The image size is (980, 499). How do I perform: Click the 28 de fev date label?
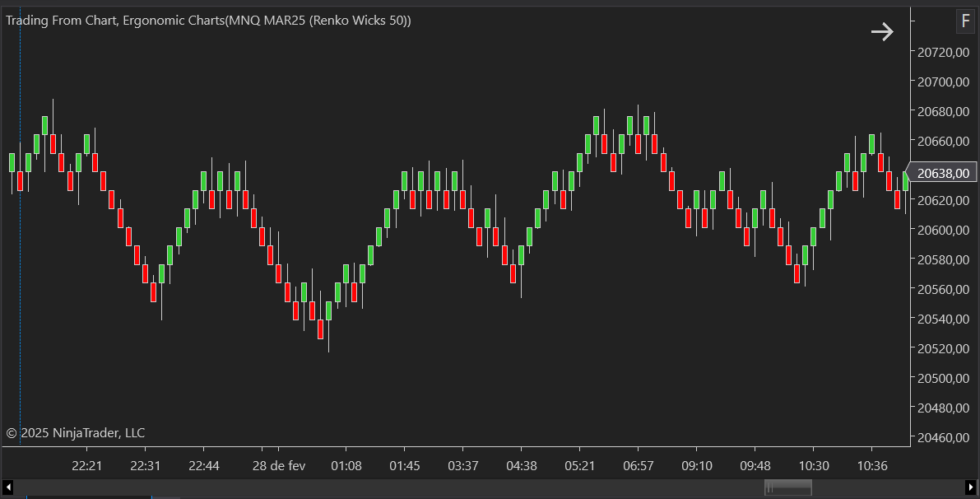pos(278,465)
